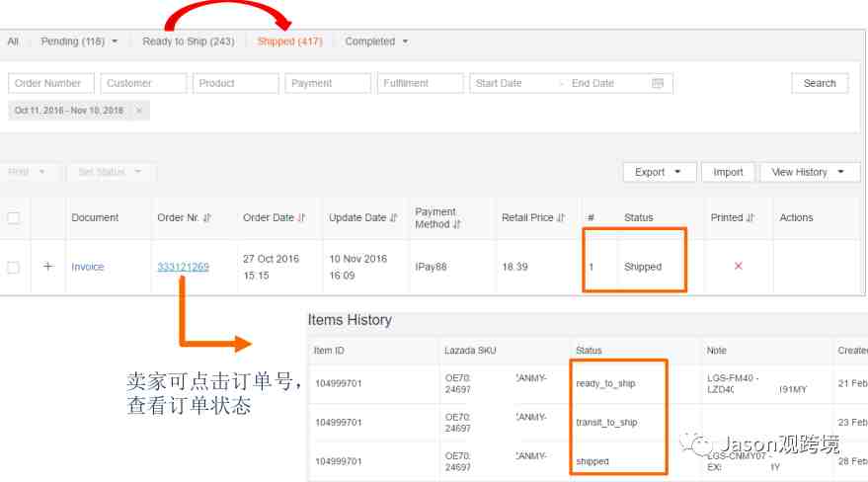This screenshot has width=868, height=482.
Task: Click the transit_to_ship status in Items History
Action: click(606, 422)
